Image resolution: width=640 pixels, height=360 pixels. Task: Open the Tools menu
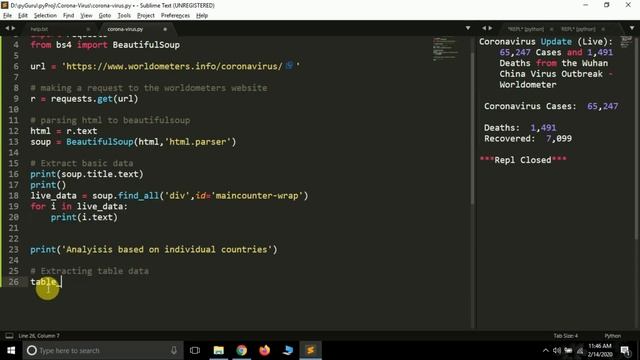pos(124,16)
